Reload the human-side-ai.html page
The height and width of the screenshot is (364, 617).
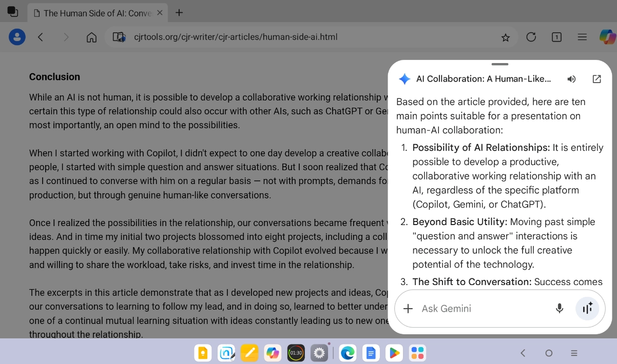click(x=531, y=37)
